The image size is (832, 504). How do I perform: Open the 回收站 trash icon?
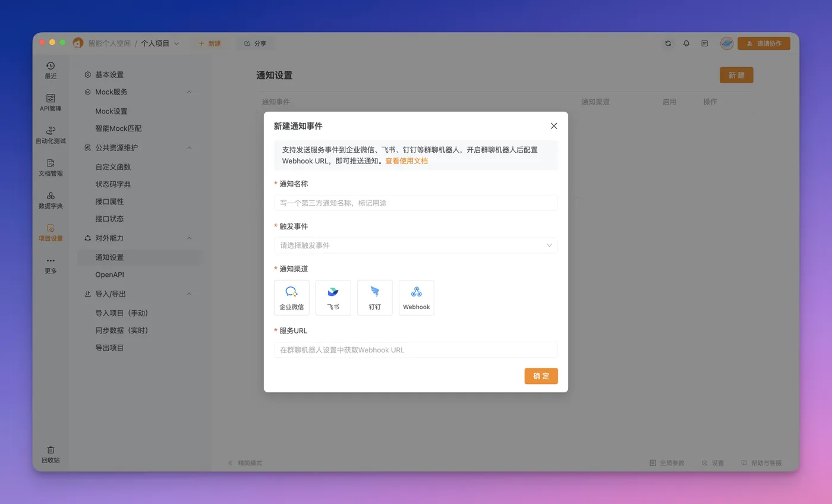point(51,455)
